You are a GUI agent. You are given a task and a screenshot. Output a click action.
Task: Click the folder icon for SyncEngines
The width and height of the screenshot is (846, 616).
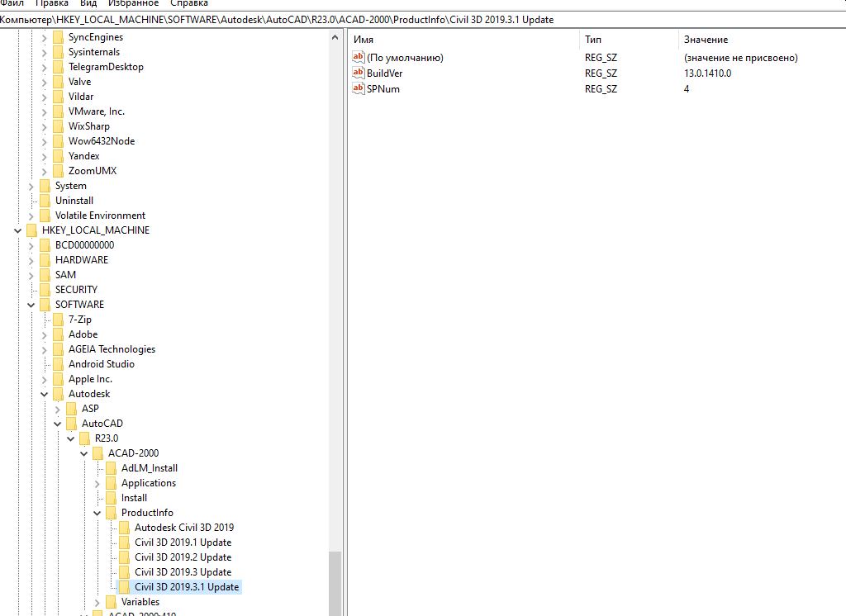click(59, 37)
